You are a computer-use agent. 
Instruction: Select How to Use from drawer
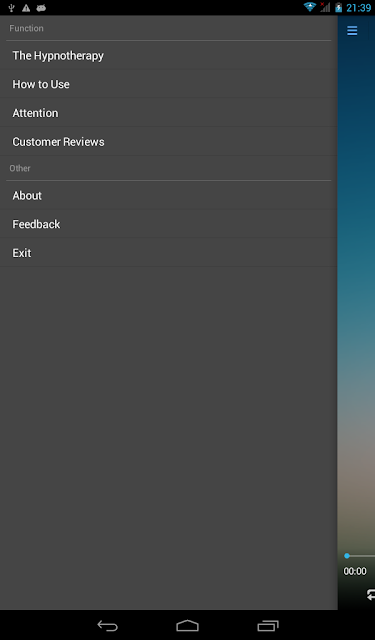[x=169, y=84]
